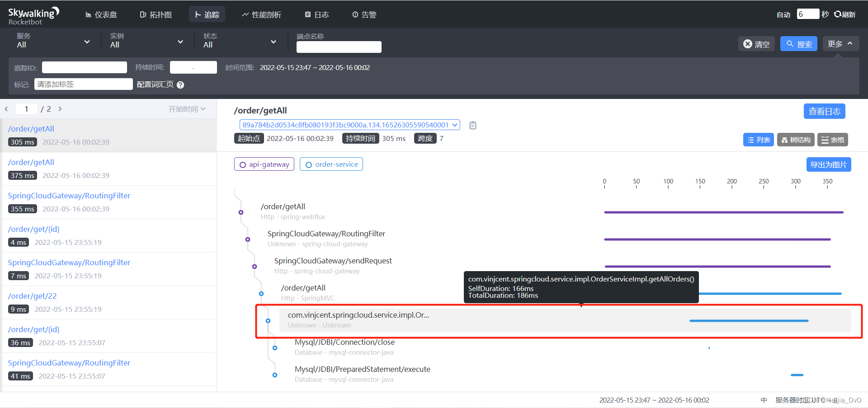Toggle the 自动 auto refresh
868x408 pixels.
point(783,14)
